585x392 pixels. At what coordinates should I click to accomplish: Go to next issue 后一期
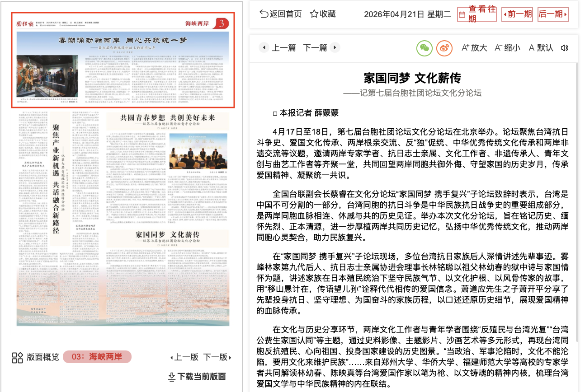click(552, 14)
